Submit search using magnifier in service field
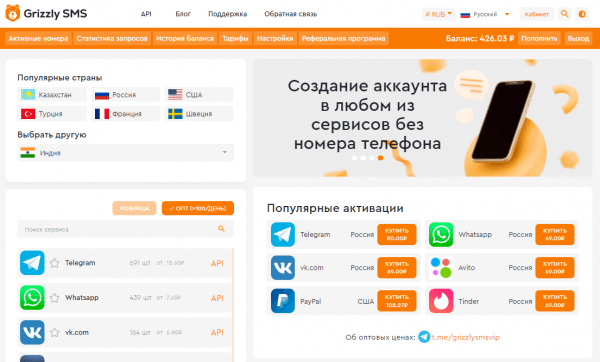 click(221, 229)
